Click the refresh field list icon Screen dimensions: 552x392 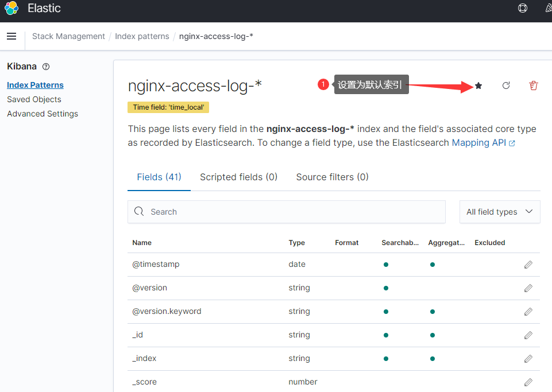tap(506, 86)
